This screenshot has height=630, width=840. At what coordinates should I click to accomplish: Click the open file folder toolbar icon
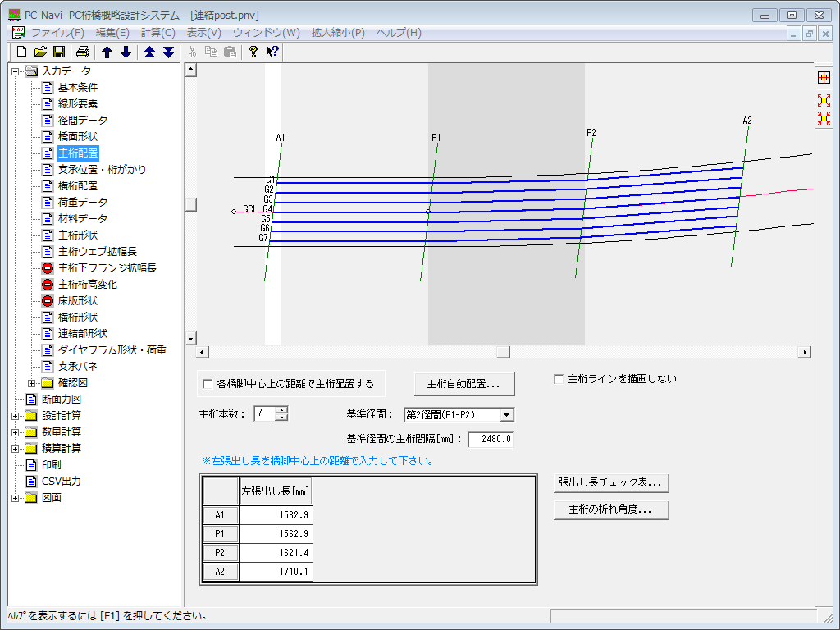[x=40, y=52]
